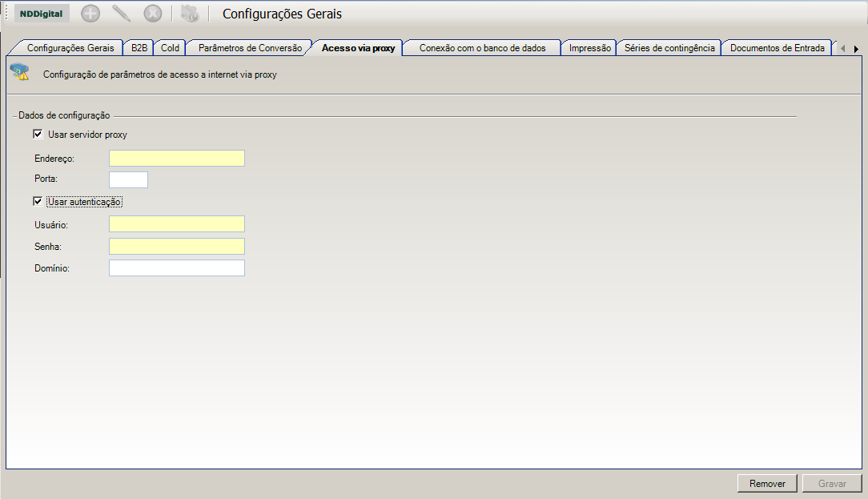The image size is (868, 499).
Task: Click the delete (X) toolbar icon
Action: click(x=153, y=14)
